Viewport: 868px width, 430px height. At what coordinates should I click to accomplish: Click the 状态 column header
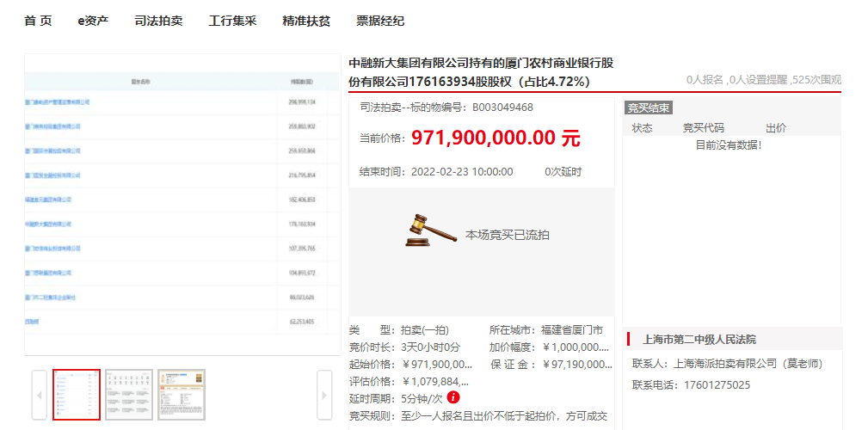pyautogui.click(x=642, y=128)
